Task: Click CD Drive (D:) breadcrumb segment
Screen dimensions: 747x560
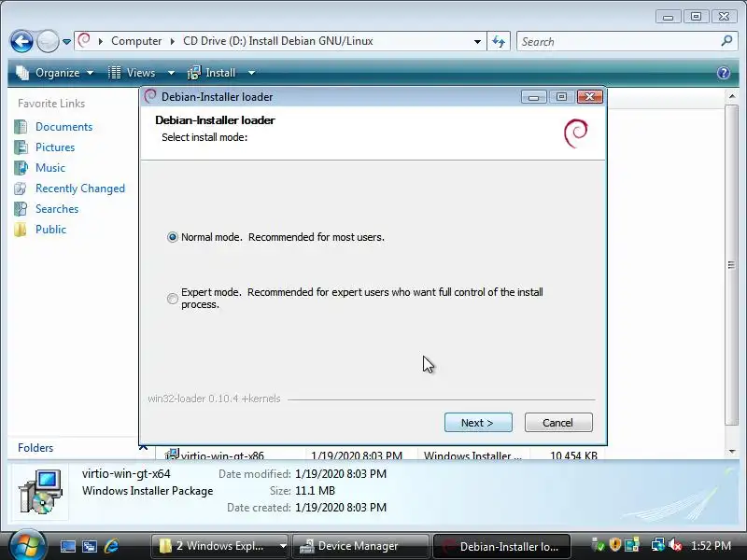Action: [x=277, y=41]
